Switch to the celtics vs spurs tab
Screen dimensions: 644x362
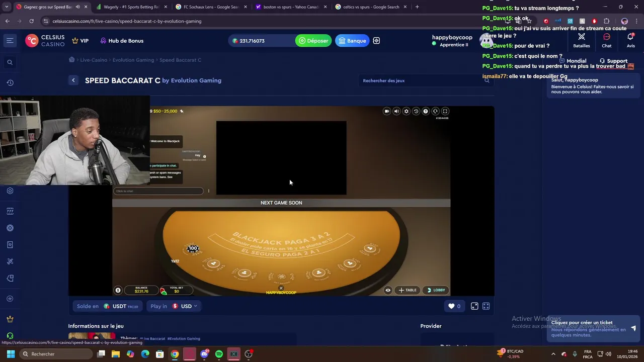(370, 7)
